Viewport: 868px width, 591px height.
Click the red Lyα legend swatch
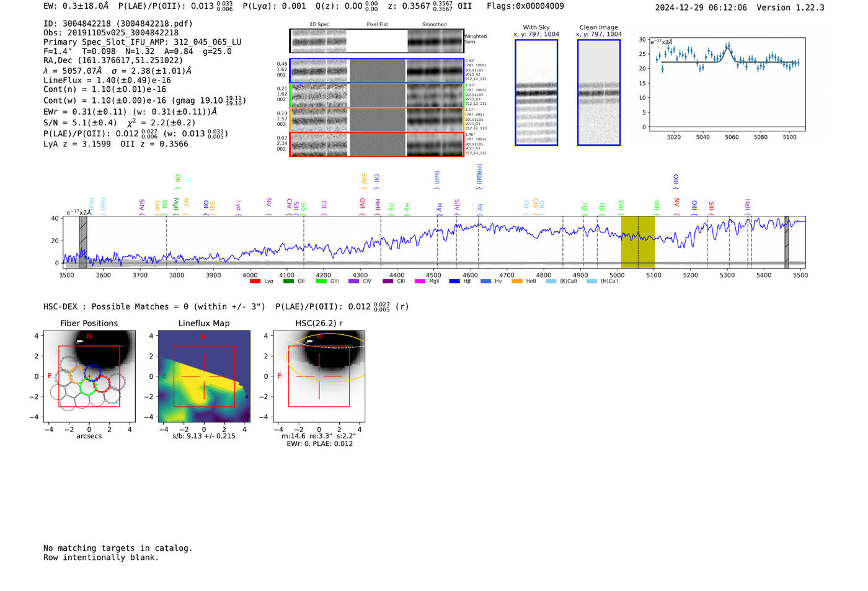tap(255, 282)
